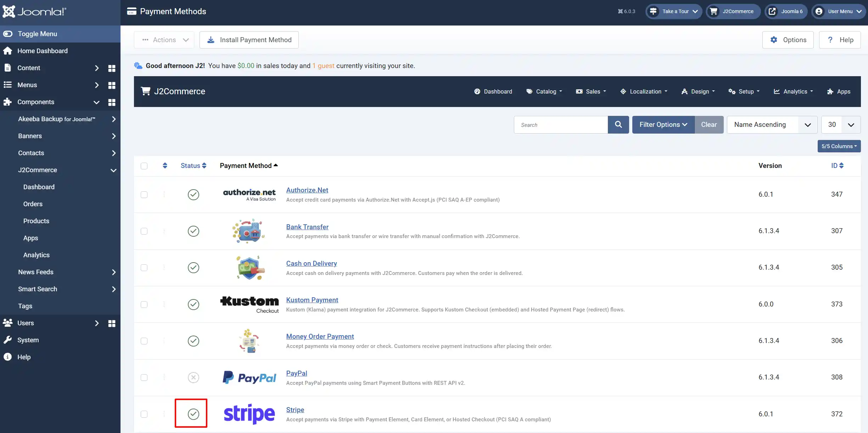The width and height of the screenshot is (868, 433).
Task: Sort by the Status column header
Action: pos(194,165)
